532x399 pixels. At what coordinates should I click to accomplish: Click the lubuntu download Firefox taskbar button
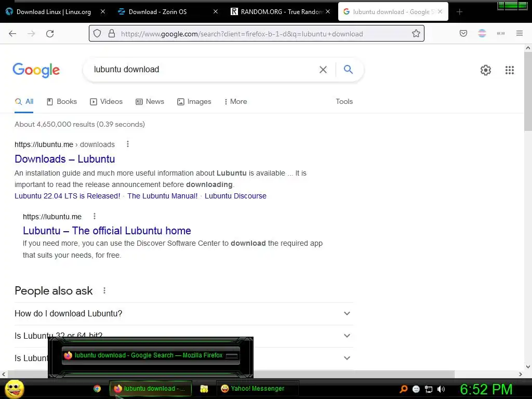tap(151, 389)
